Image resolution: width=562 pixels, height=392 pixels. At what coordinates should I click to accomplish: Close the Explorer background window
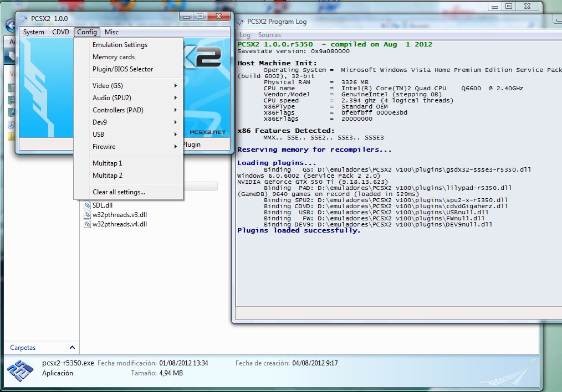528,7
